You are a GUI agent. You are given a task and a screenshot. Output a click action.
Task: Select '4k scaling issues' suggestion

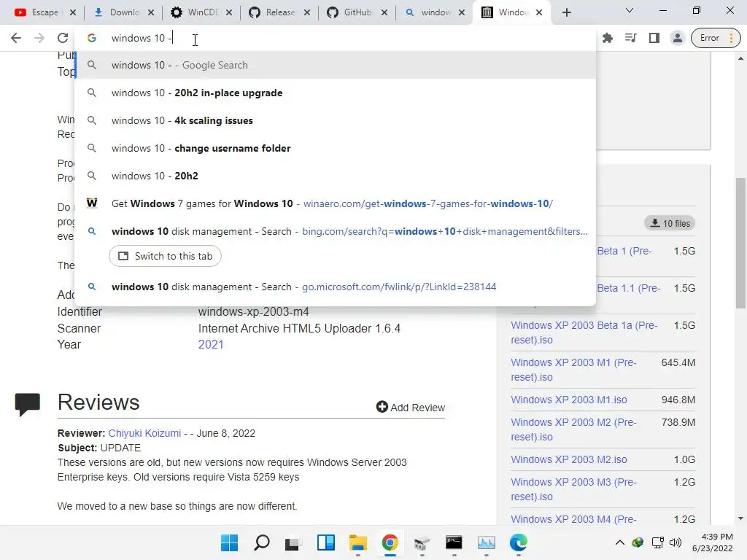tap(336, 120)
